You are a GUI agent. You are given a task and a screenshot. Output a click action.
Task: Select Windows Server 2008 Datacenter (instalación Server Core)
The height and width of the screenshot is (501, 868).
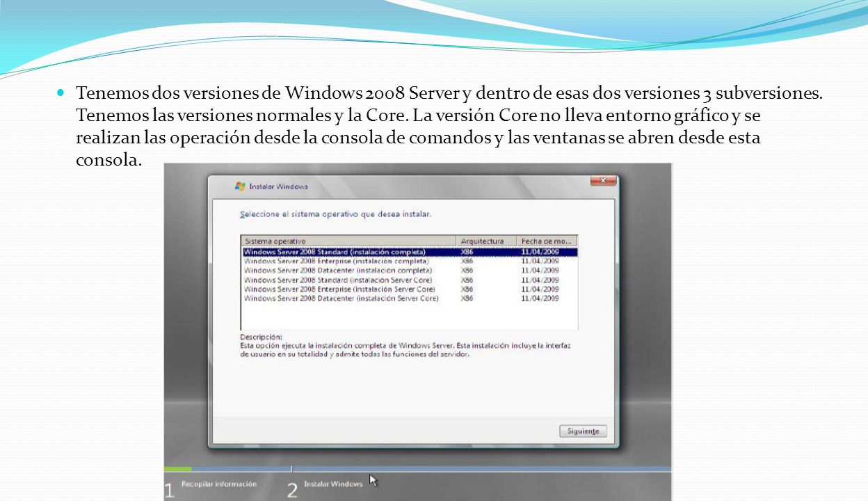click(410, 298)
